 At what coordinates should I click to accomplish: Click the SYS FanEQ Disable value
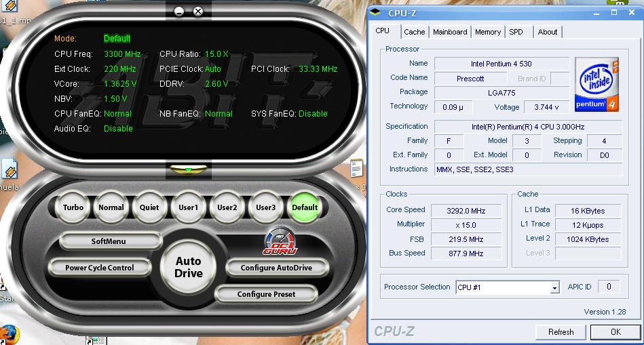tap(313, 114)
